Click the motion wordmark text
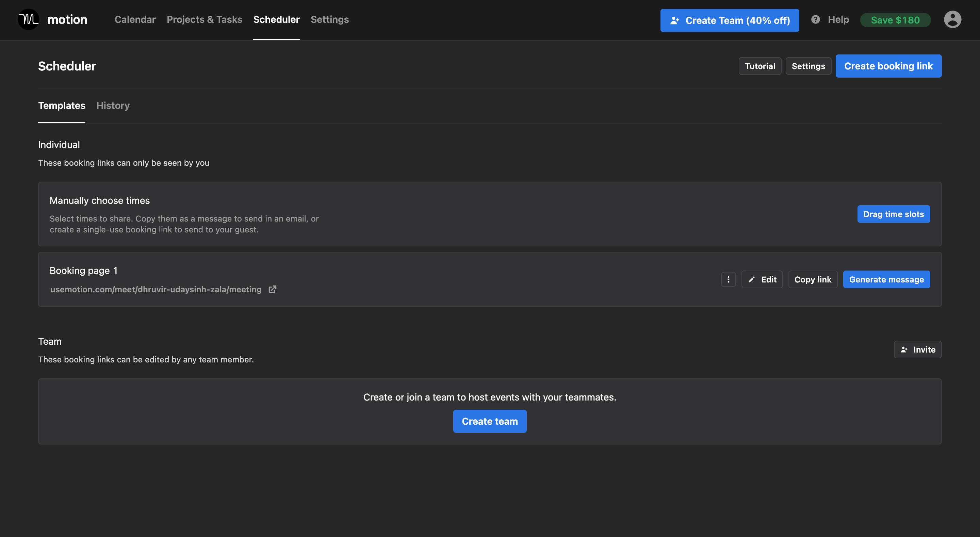Screen dimensions: 980x537 tap(67, 19)
